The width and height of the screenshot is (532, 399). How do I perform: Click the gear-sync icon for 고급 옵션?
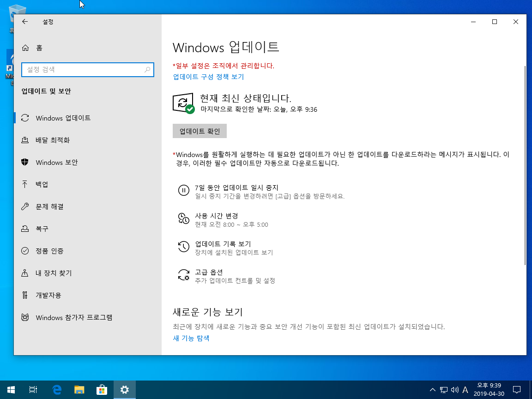(x=183, y=275)
